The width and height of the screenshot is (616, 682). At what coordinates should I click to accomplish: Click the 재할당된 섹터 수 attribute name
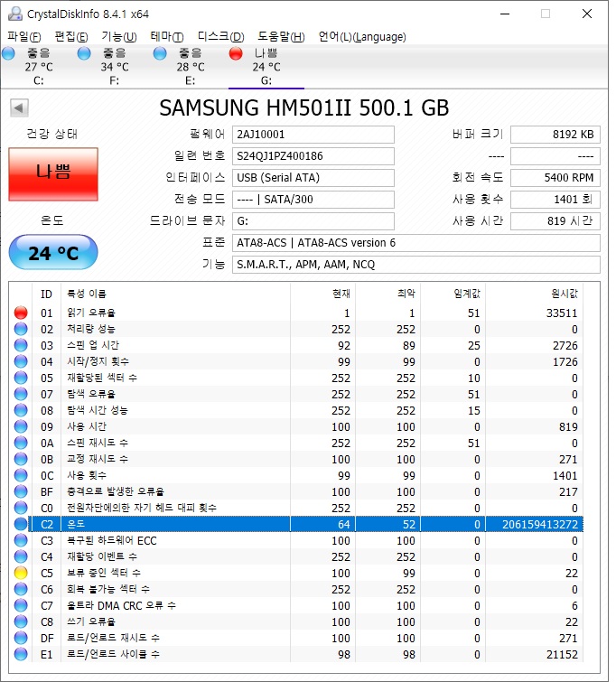pos(102,378)
